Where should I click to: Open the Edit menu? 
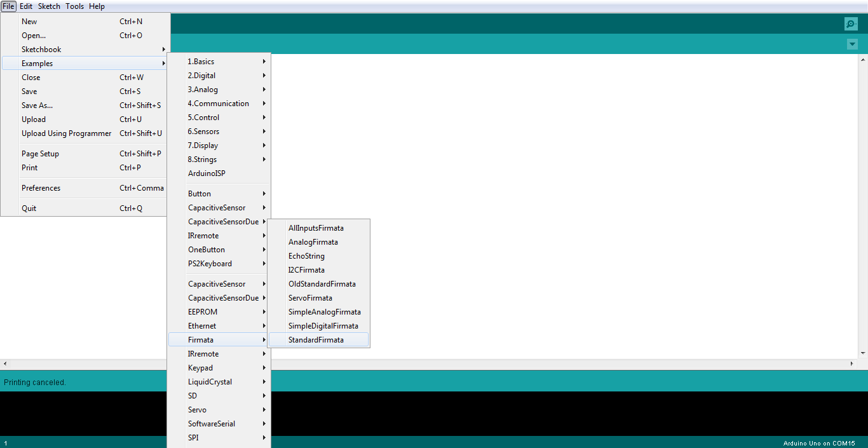(25, 6)
